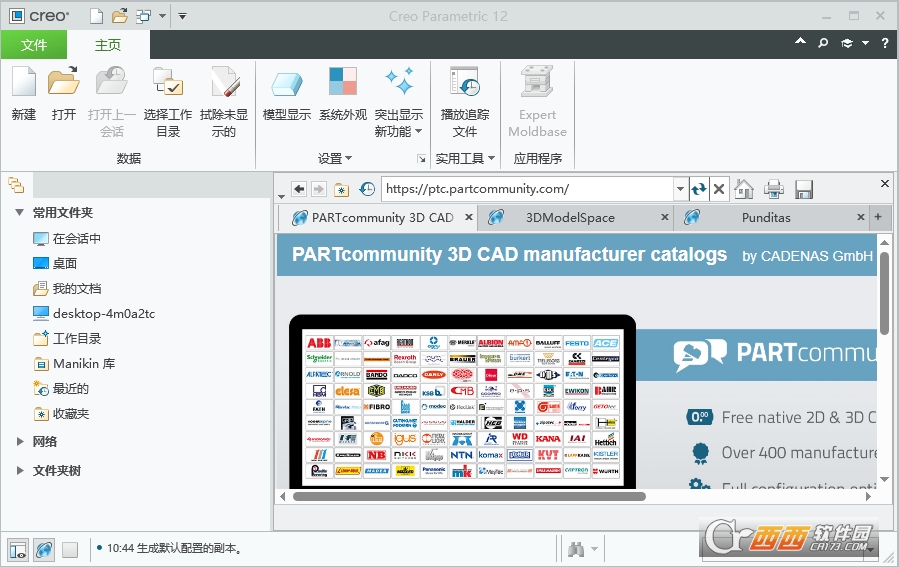Image resolution: width=899 pixels, height=567 pixels.
Task: Click the binoculars find icon in status bar
Action: coord(576,549)
